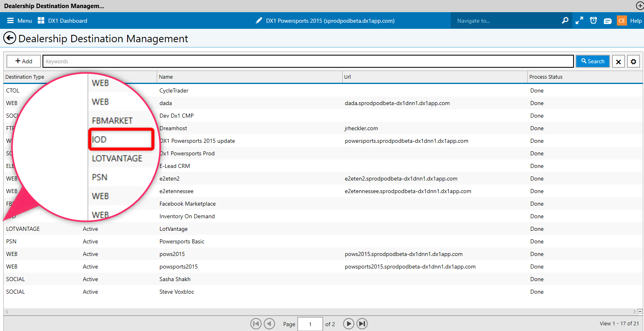Open the chat messages icon
Screen dimensions: 644x331
[x=608, y=21]
